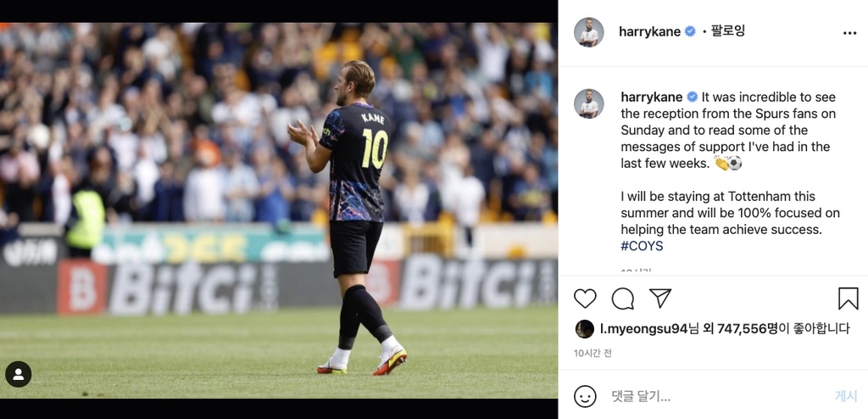Open the l.myeongsu94 profile link

(643, 328)
